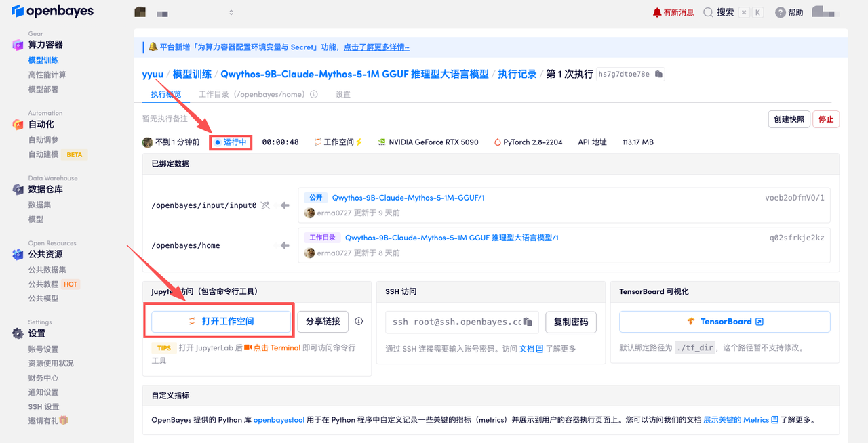Viewport: 868px width, 443px height.
Task: Click info icon next to 分享链接
Action: pyautogui.click(x=359, y=321)
